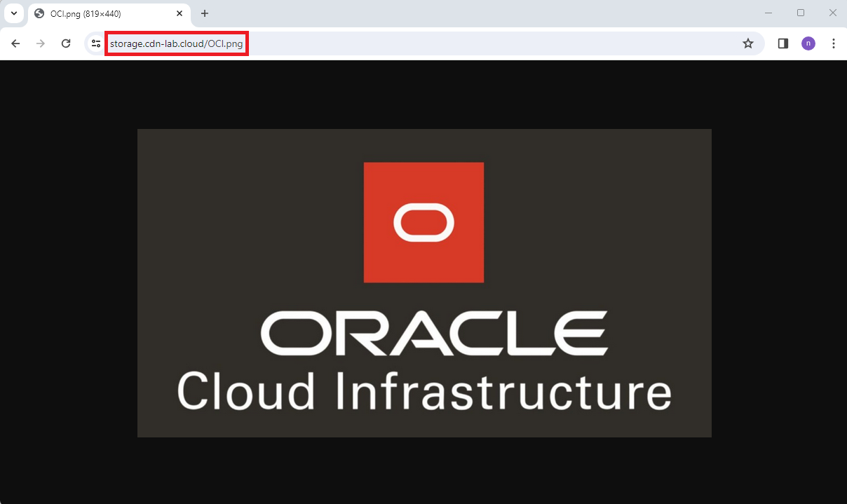This screenshot has height=504, width=847.
Task: Open the browser side panel
Action: 783,43
